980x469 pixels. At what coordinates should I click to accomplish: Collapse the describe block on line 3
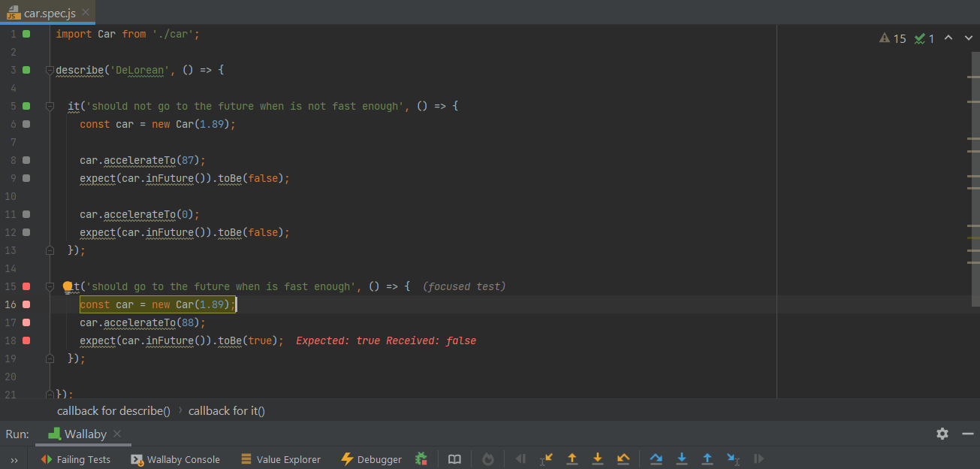(x=50, y=70)
